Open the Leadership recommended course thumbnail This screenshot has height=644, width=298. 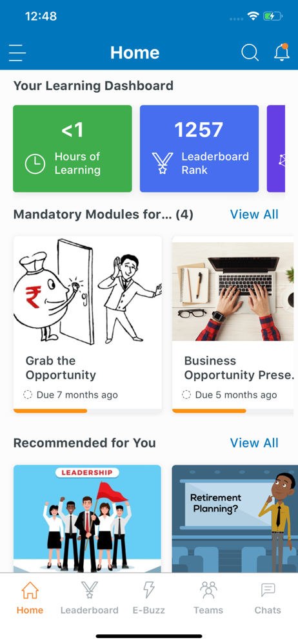tap(87, 518)
